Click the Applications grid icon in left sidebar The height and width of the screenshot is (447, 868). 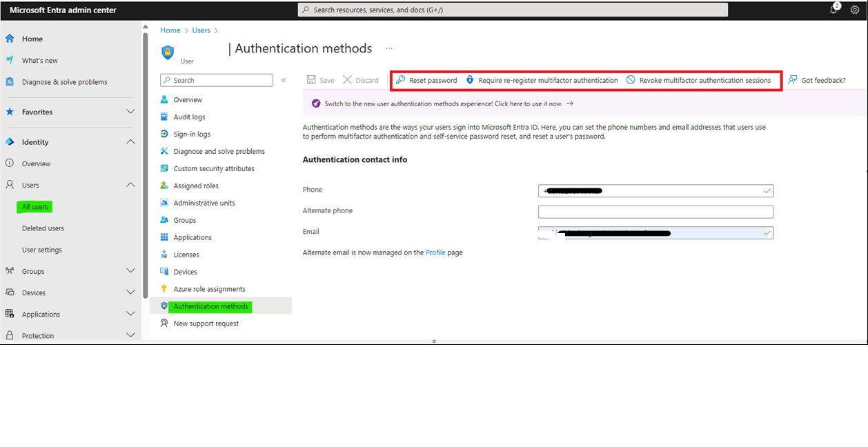pyautogui.click(x=10, y=314)
